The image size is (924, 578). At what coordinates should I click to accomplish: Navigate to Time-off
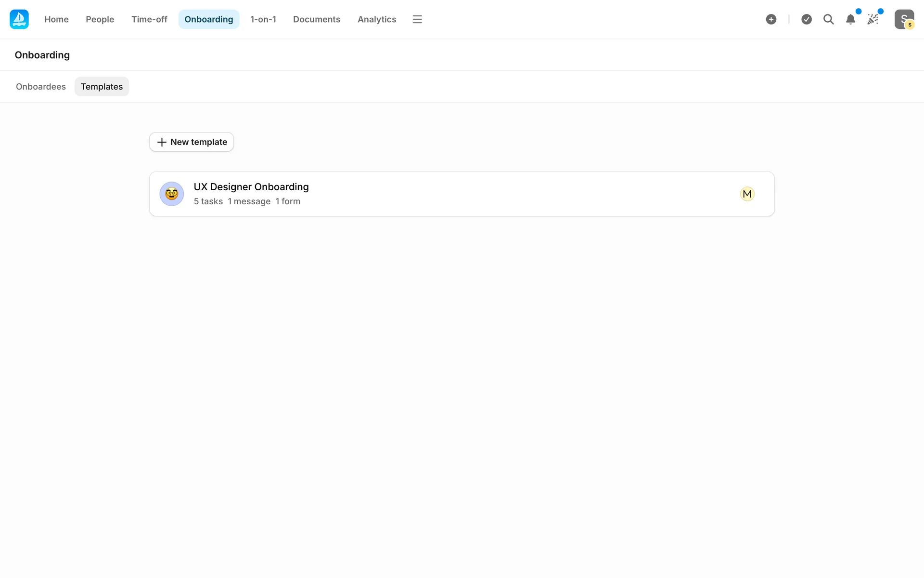149,19
